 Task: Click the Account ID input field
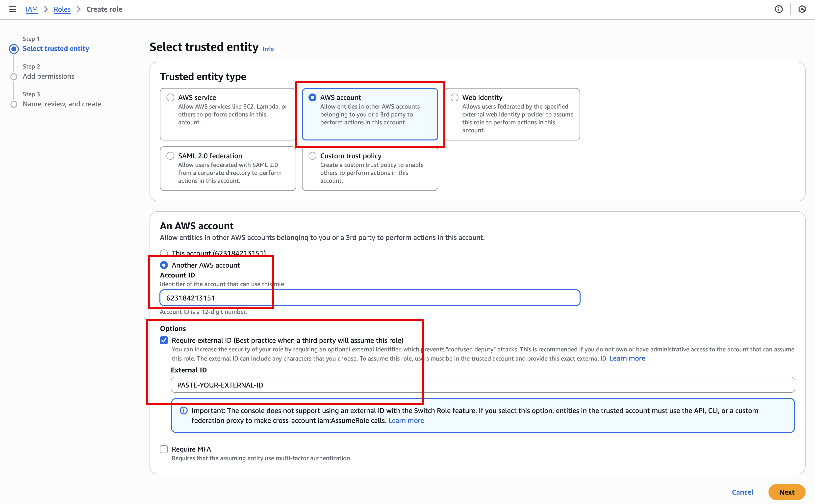click(370, 298)
